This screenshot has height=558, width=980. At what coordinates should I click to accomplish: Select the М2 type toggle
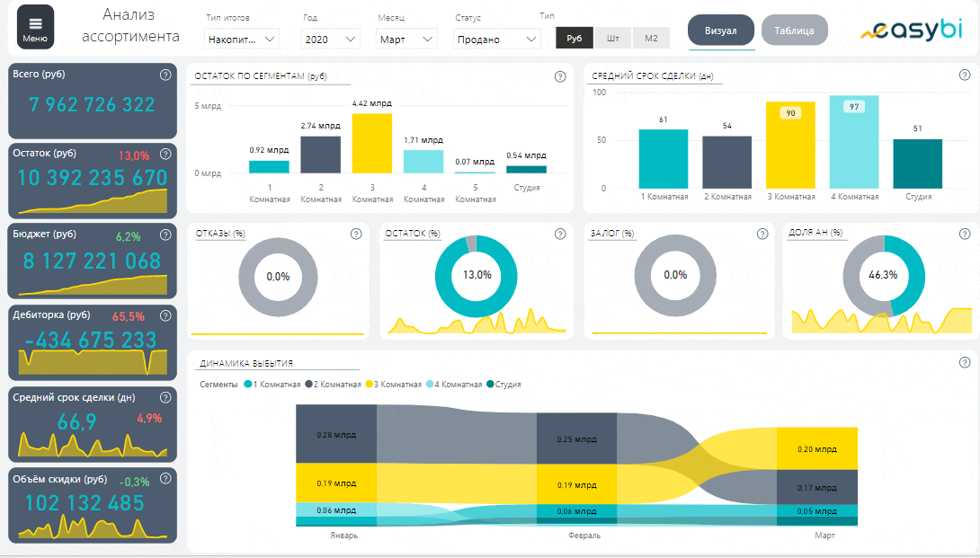pyautogui.click(x=651, y=38)
